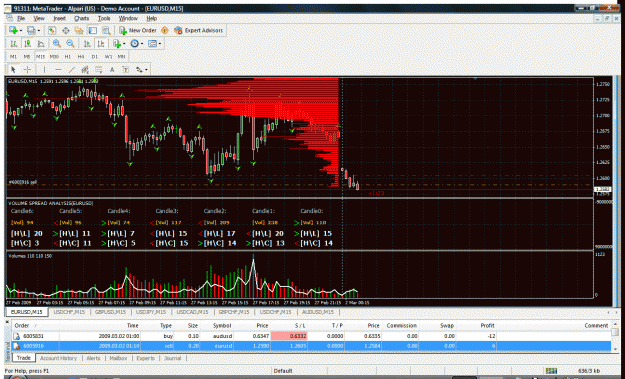
Task: Select the highlighted S/L cell 0.6332
Action: [289, 336]
